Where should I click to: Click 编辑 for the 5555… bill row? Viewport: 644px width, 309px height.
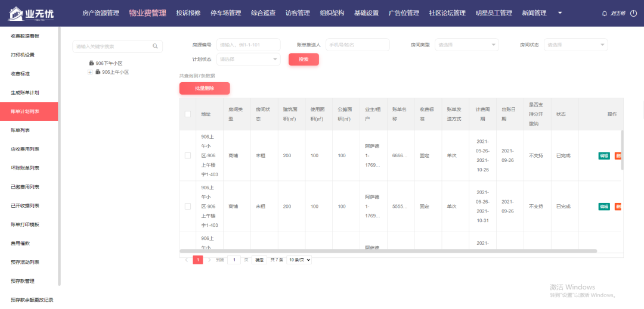point(604,207)
